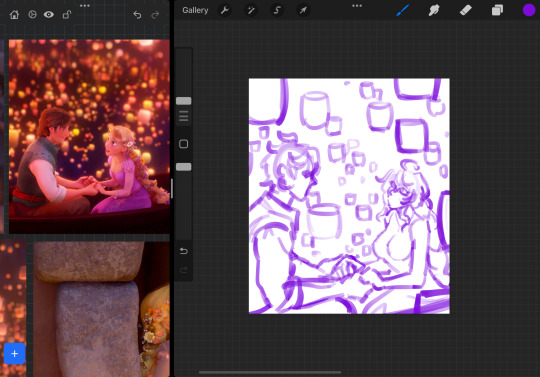Select the Brush tool

coord(402,10)
